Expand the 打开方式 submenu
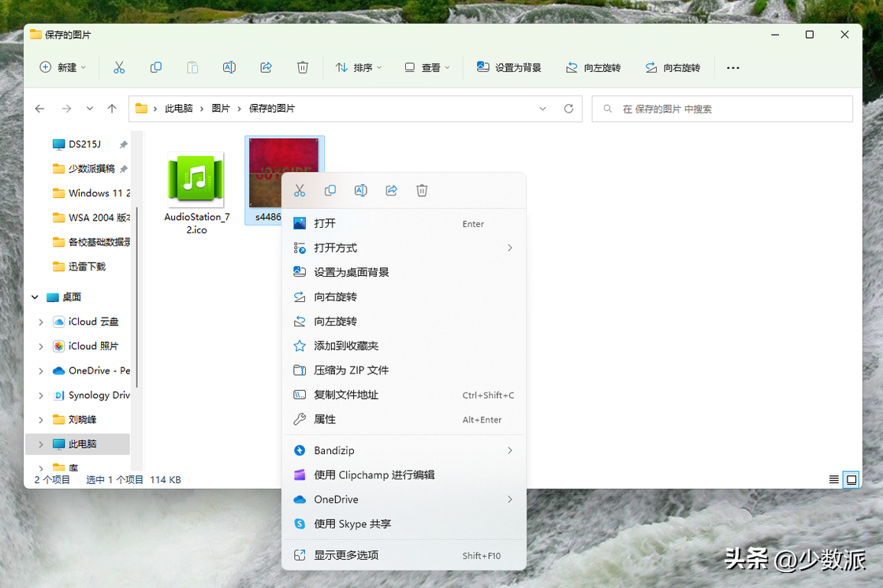This screenshot has height=588, width=883. [509, 248]
